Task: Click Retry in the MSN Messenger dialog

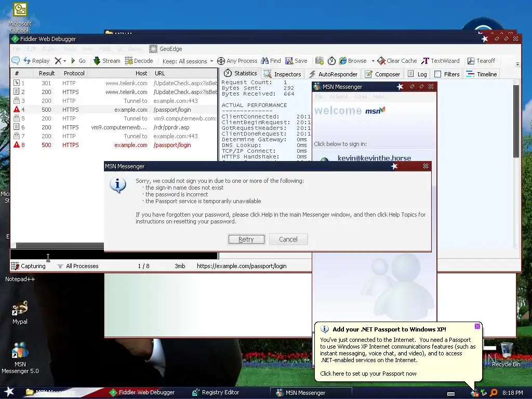Action: [x=246, y=239]
